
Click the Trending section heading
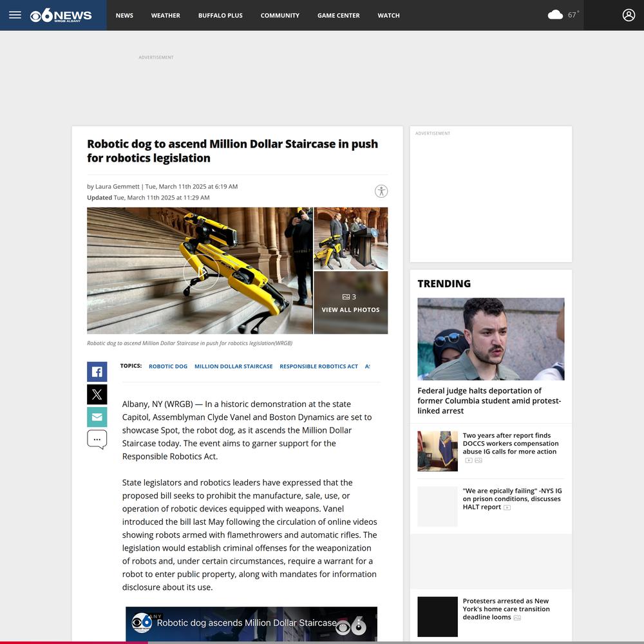point(444,284)
